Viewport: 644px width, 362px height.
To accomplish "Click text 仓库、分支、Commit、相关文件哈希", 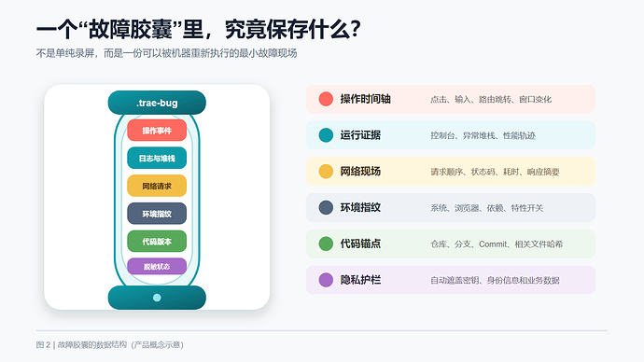I will (497, 244).
